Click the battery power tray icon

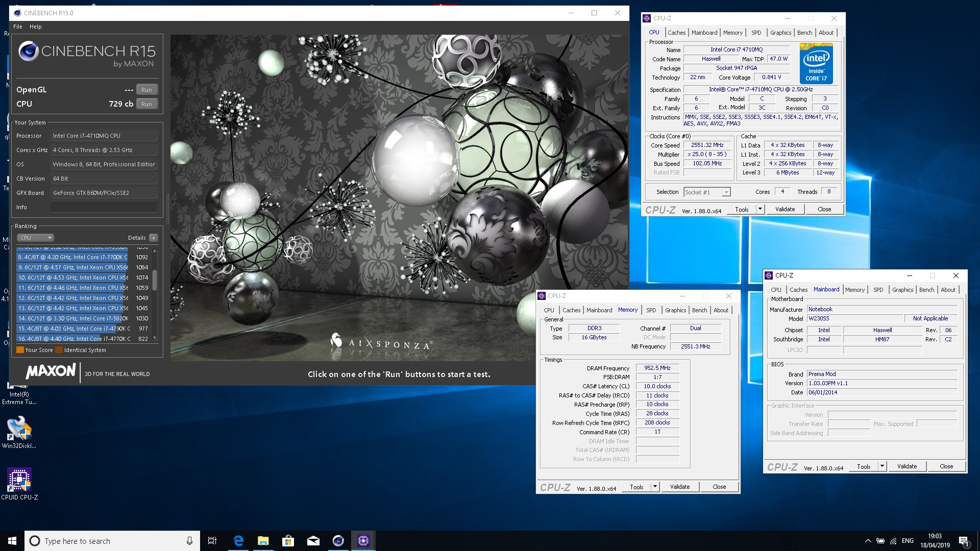(x=880, y=541)
